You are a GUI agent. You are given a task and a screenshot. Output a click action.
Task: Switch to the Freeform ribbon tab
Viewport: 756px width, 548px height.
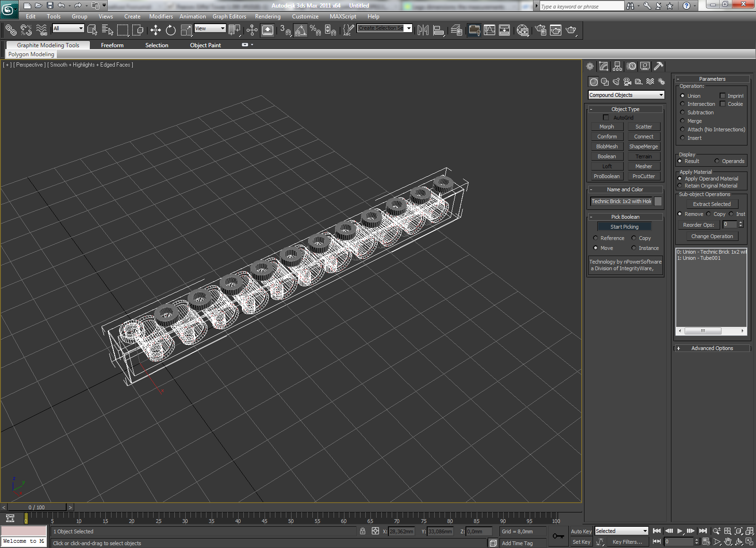pyautogui.click(x=112, y=45)
